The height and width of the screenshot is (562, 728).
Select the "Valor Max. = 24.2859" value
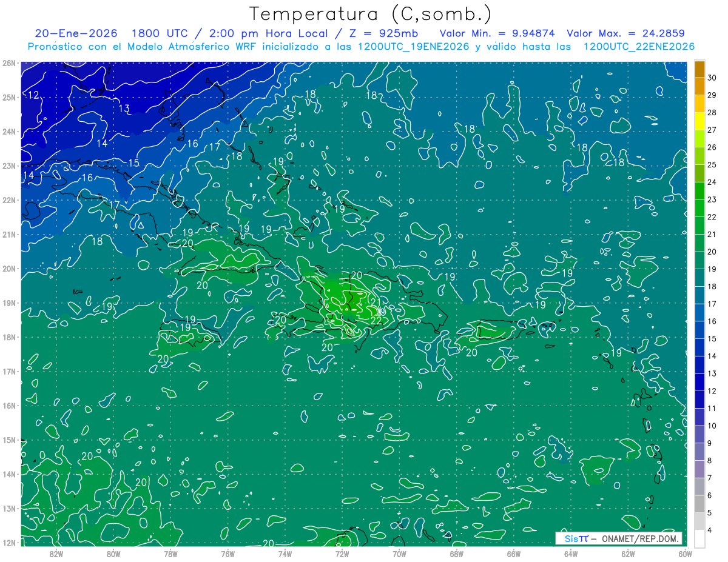click(626, 33)
